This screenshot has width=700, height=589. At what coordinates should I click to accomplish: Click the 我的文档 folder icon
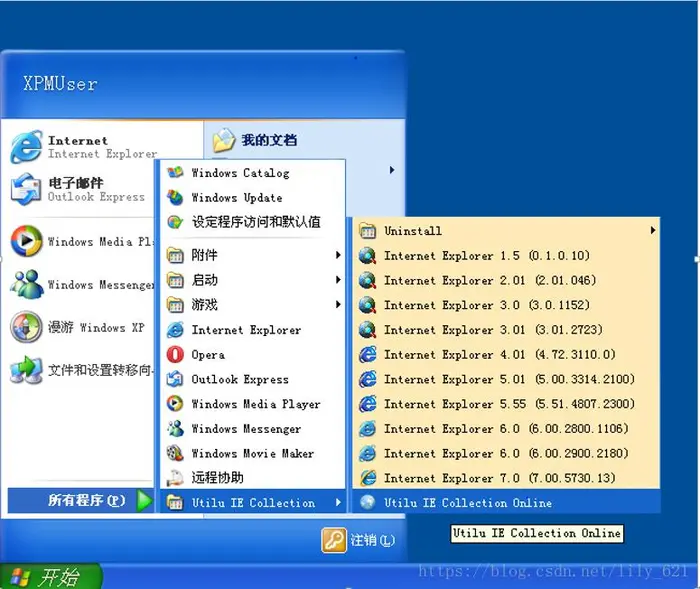pyautogui.click(x=224, y=140)
